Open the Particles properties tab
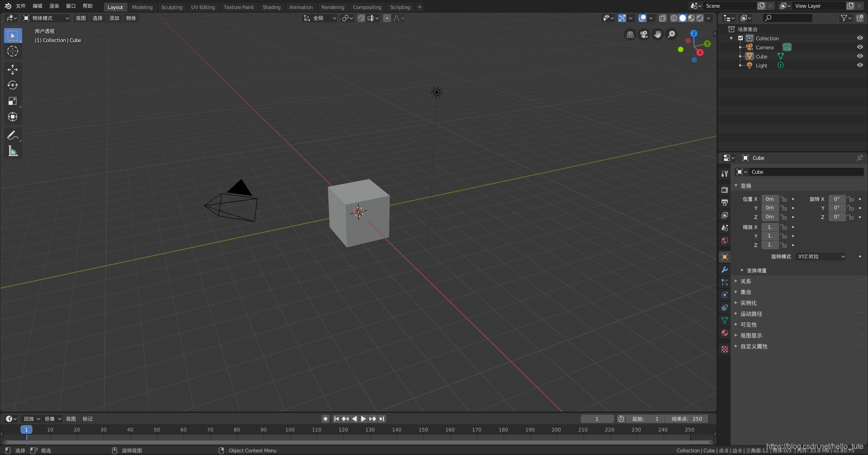The width and height of the screenshot is (868, 455). coord(725,282)
